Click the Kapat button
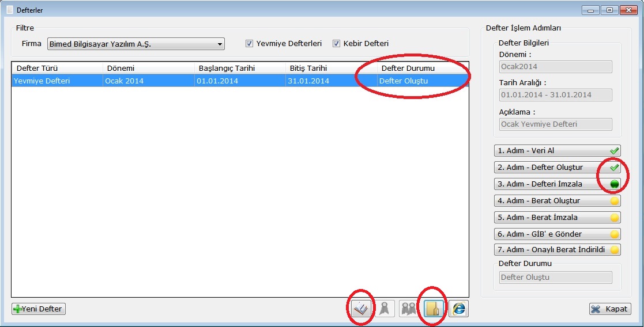 (x=610, y=309)
